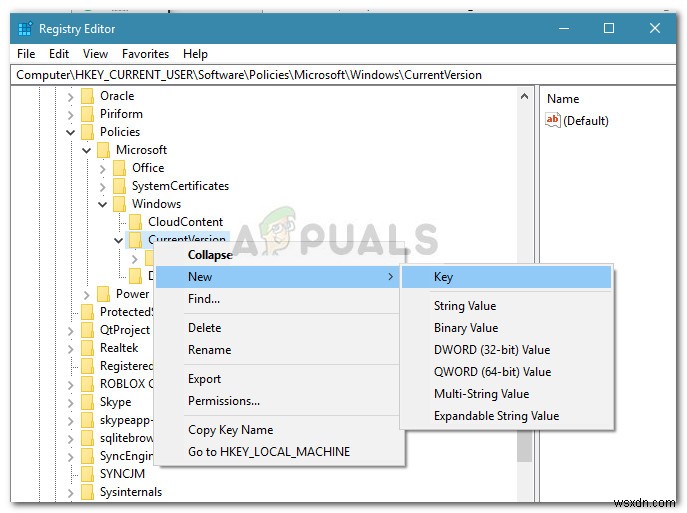
Task: Choose Rename in the context menu
Action: click(280, 350)
